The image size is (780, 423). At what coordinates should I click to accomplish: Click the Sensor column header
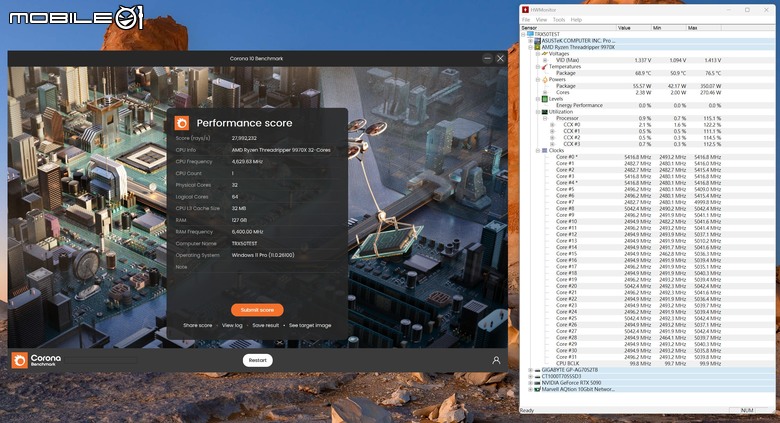568,28
